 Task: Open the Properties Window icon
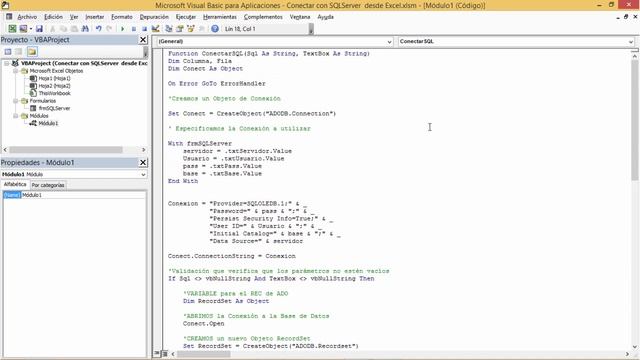click(x=180, y=29)
